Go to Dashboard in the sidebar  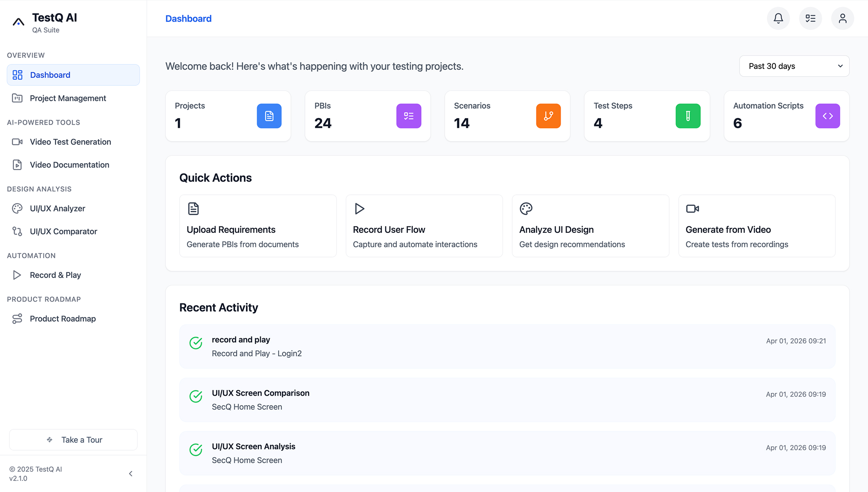[73, 75]
